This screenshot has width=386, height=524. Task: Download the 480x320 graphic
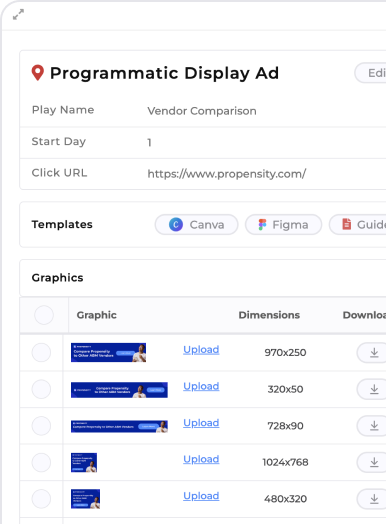click(x=372, y=499)
